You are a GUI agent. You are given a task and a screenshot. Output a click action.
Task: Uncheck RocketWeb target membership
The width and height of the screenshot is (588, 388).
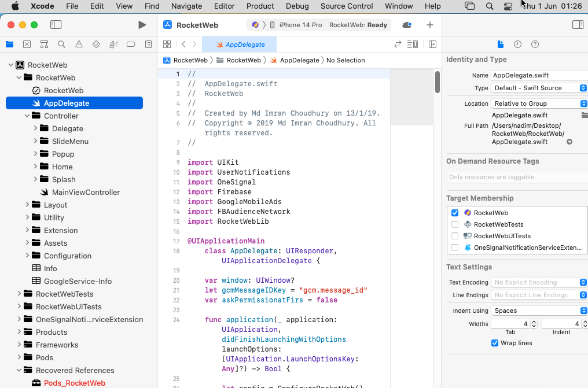pyautogui.click(x=455, y=213)
